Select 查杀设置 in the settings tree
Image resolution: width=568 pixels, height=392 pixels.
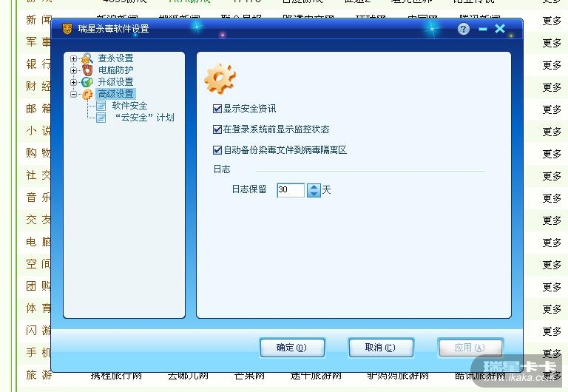115,58
